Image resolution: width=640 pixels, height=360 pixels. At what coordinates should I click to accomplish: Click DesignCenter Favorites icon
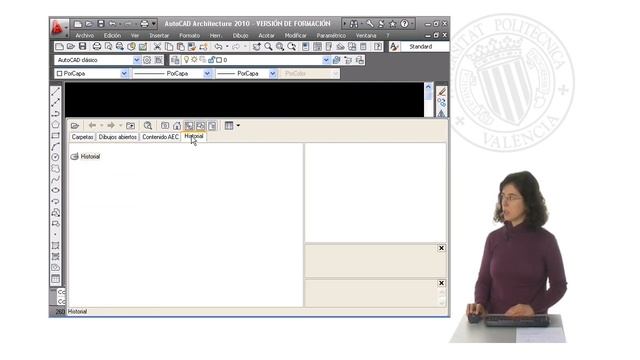tap(165, 126)
